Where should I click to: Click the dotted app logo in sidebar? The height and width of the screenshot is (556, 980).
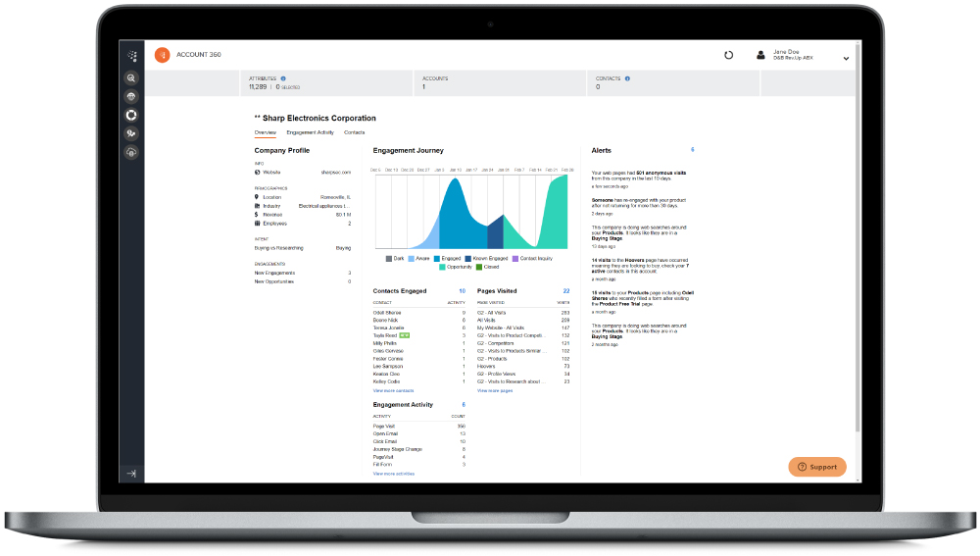(132, 56)
